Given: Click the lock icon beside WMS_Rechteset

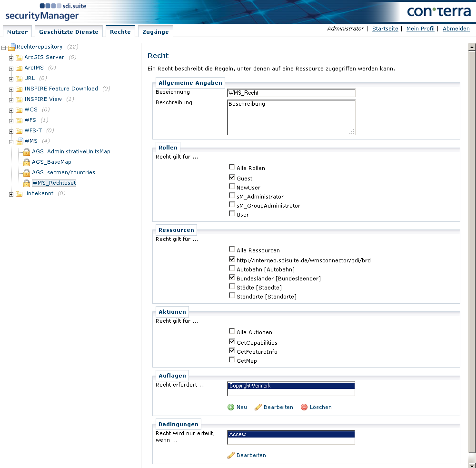Looking at the screenshot, I should (x=26, y=183).
